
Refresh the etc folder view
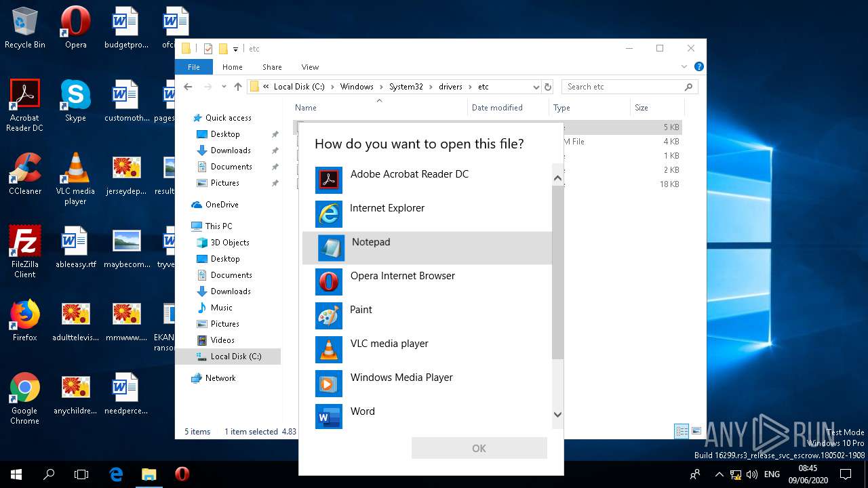(x=548, y=87)
